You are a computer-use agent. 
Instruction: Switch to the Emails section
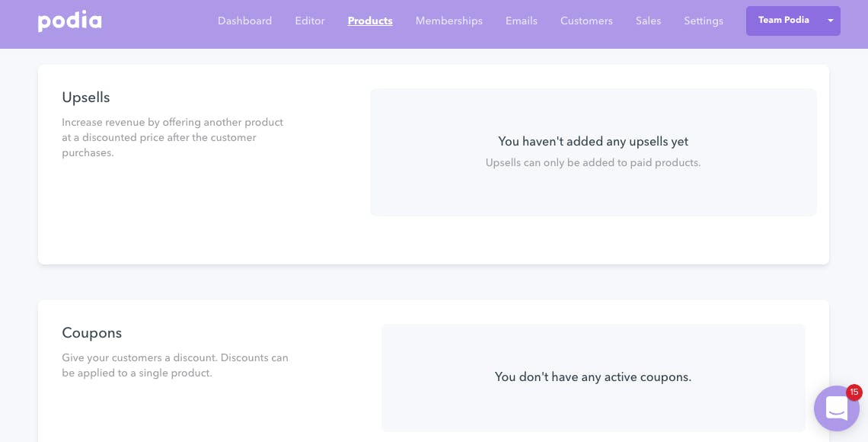tap(522, 21)
